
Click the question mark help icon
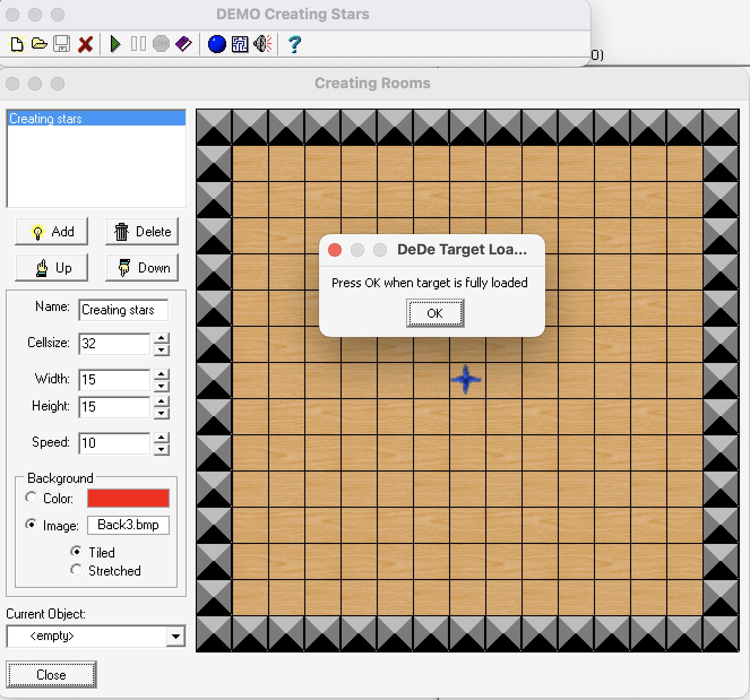tap(294, 44)
